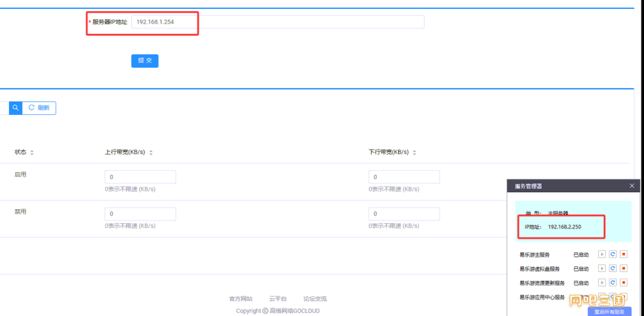
Task: Sort the 下行带宽(KB/s) column
Action: click(x=414, y=153)
